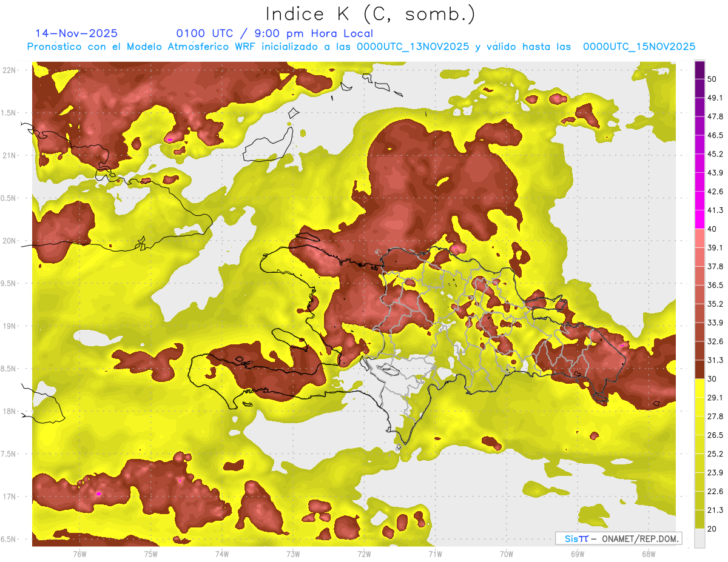Image resolution: width=728 pixels, height=562 pixels.
Task: Click the colorbar label "30"
Action: 713,379
